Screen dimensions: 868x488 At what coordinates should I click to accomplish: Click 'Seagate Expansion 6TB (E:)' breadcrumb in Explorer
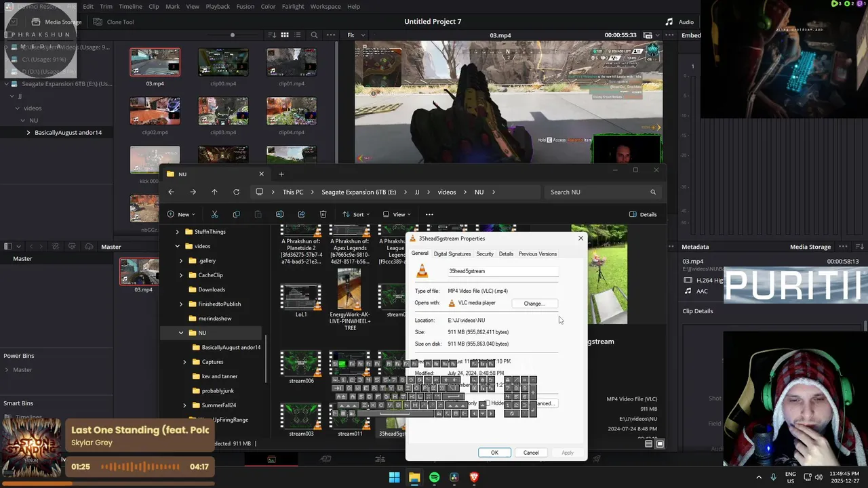359,192
